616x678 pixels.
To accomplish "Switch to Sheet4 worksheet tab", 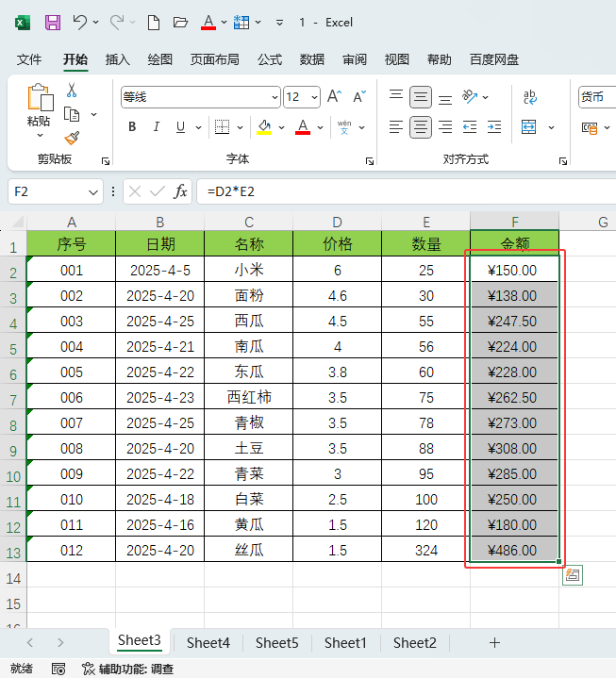I will tap(208, 643).
